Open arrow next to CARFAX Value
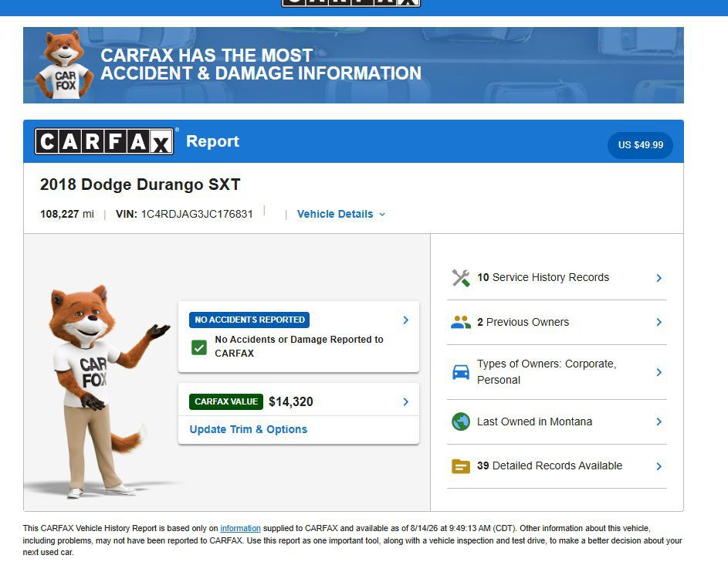This screenshot has width=728, height=562. pos(406,402)
